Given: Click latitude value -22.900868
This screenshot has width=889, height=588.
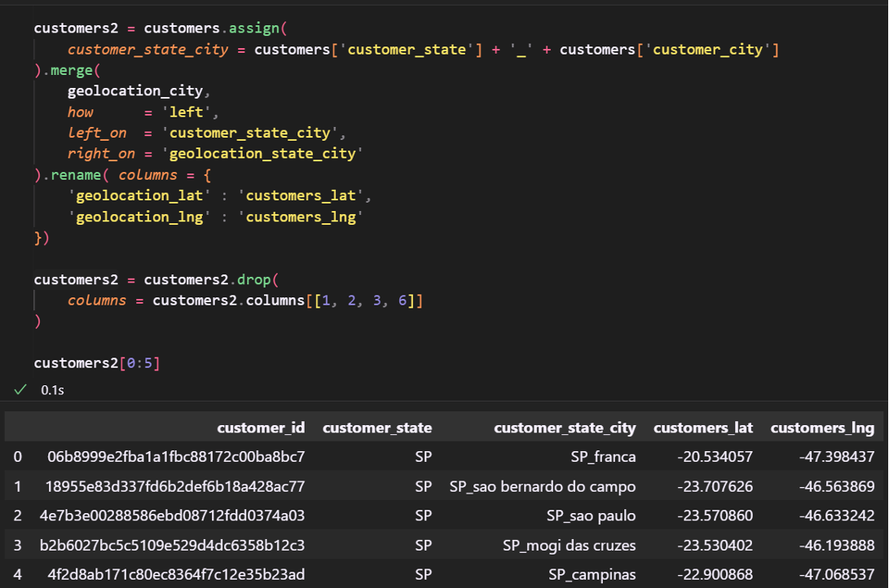Looking at the screenshot, I should pyautogui.click(x=716, y=574).
